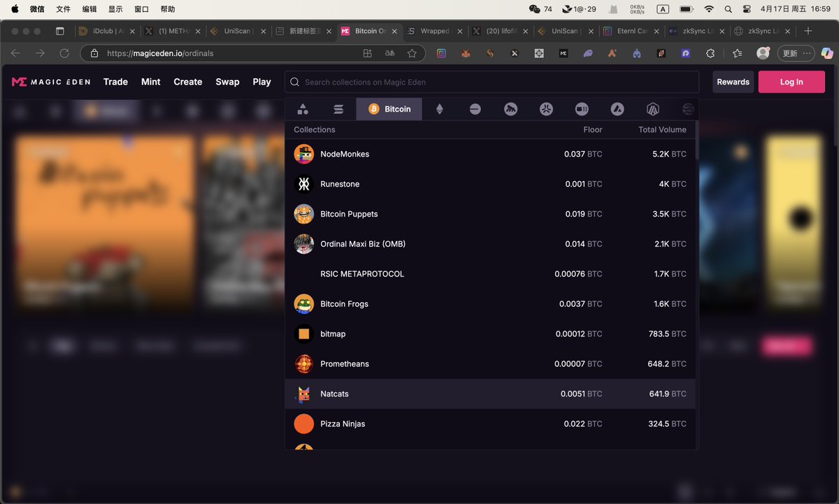Open the Magic Eden logo home link

(x=51, y=82)
